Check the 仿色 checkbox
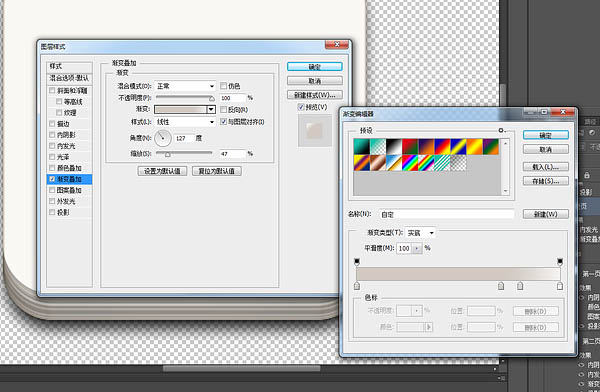Screen dimensions: 600x392 223,86
